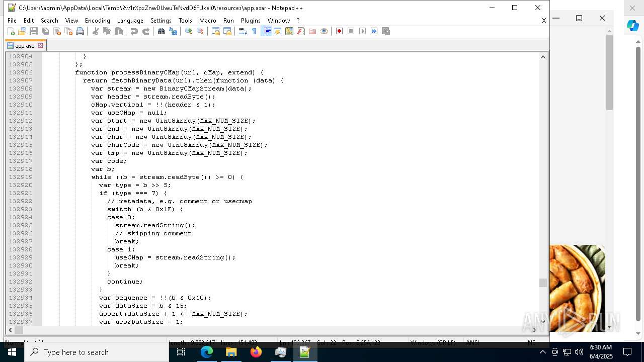Open the Settings menu
This screenshot has width=644, height=362.
pyautogui.click(x=161, y=21)
